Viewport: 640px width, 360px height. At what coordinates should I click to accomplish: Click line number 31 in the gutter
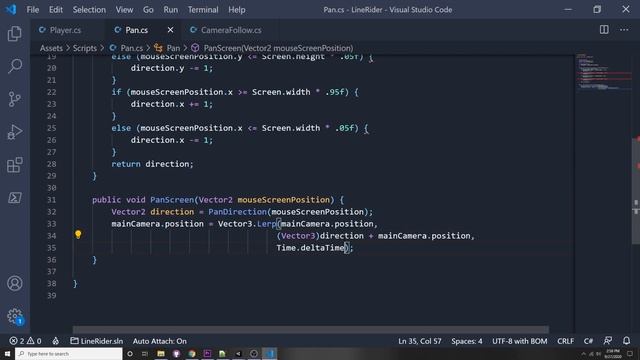tap(51, 200)
